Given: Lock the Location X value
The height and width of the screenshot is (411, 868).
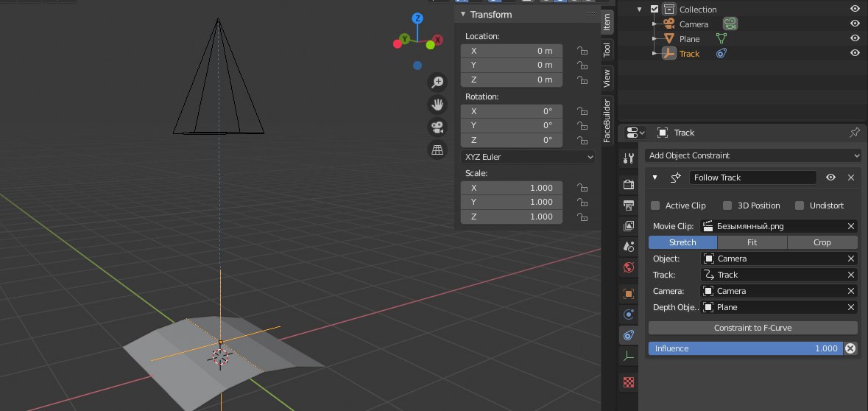Looking at the screenshot, I should click(582, 51).
